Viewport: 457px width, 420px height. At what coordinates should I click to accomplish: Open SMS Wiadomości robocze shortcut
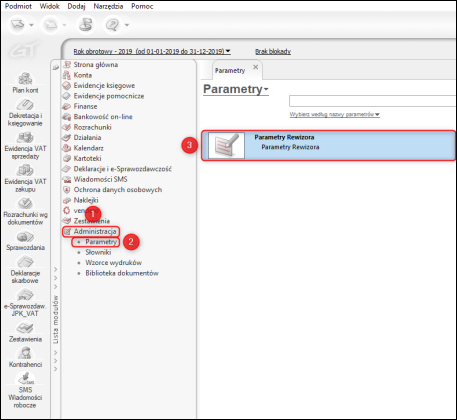click(25, 390)
